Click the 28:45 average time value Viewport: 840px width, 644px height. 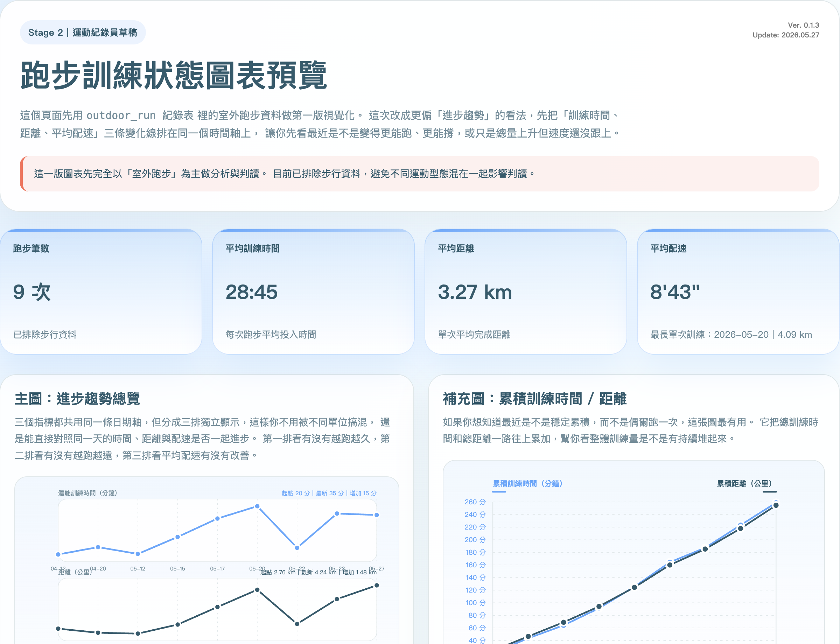click(252, 292)
